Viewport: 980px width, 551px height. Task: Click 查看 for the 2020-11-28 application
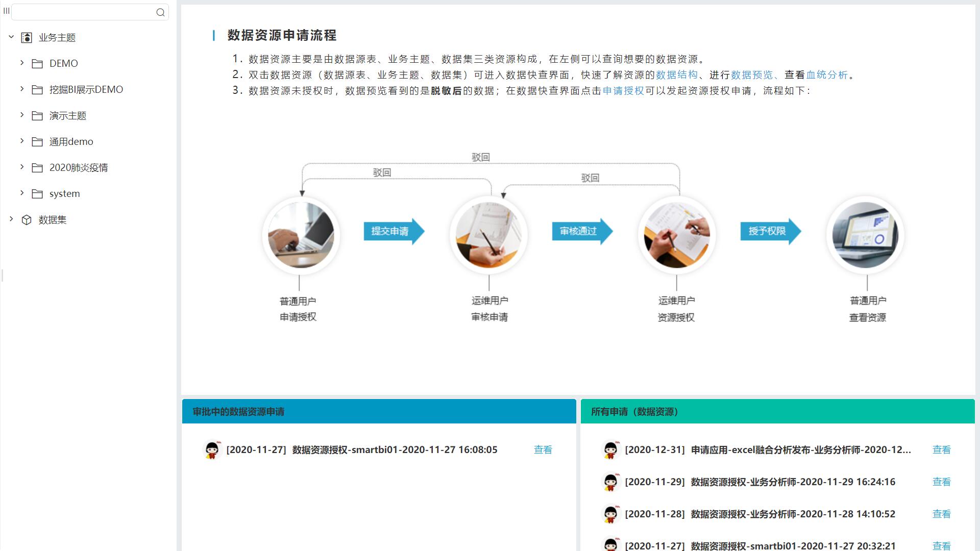point(942,514)
